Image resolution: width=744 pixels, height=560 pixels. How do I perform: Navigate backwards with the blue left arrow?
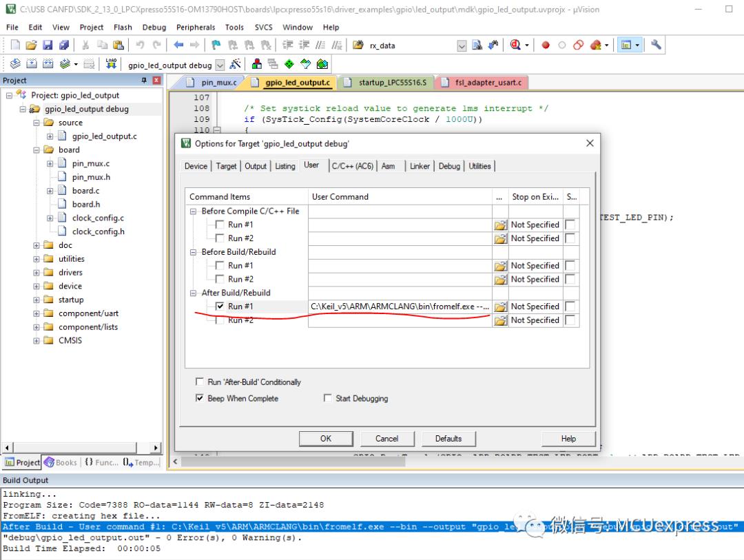pos(178,45)
